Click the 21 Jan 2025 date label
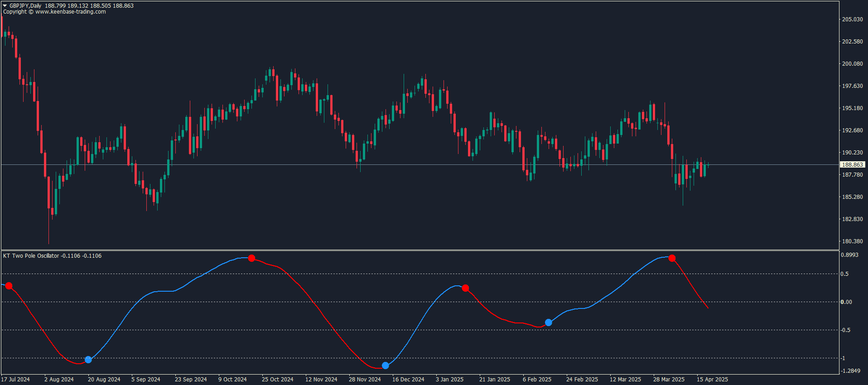This screenshot has height=385, width=868. pos(495,380)
